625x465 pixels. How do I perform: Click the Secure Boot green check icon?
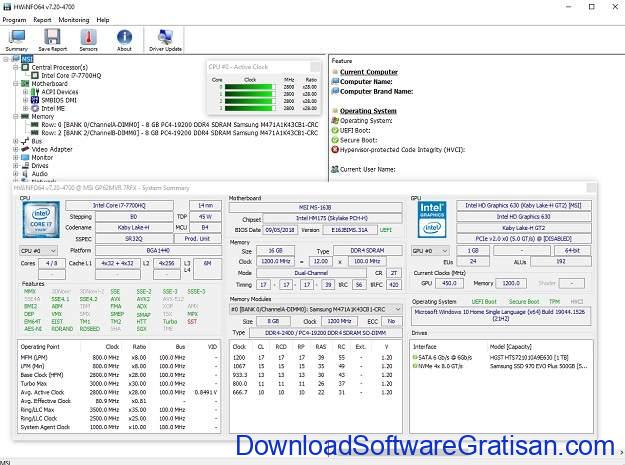tap(335, 140)
